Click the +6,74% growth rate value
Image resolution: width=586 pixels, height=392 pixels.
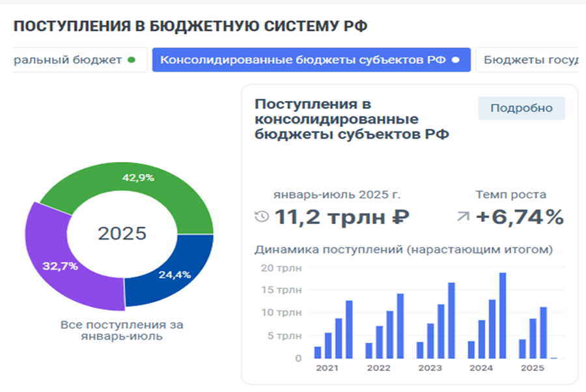[x=519, y=217]
